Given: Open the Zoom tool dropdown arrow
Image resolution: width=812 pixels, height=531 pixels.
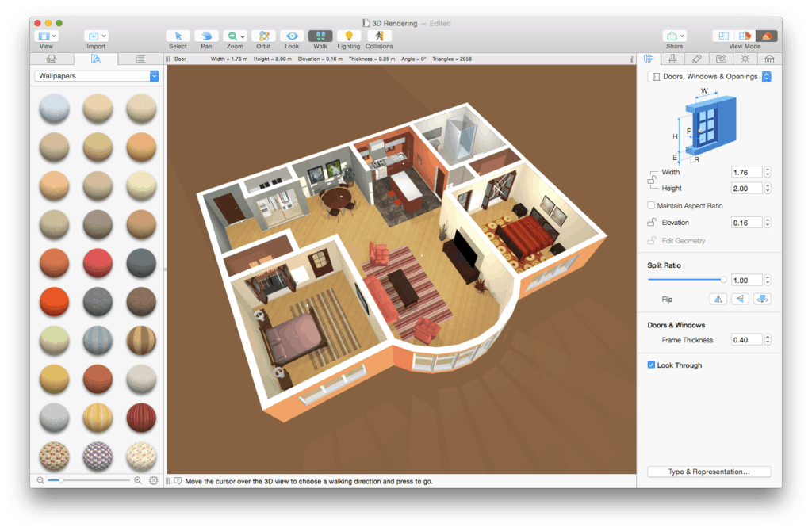Looking at the screenshot, I should click(243, 36).
